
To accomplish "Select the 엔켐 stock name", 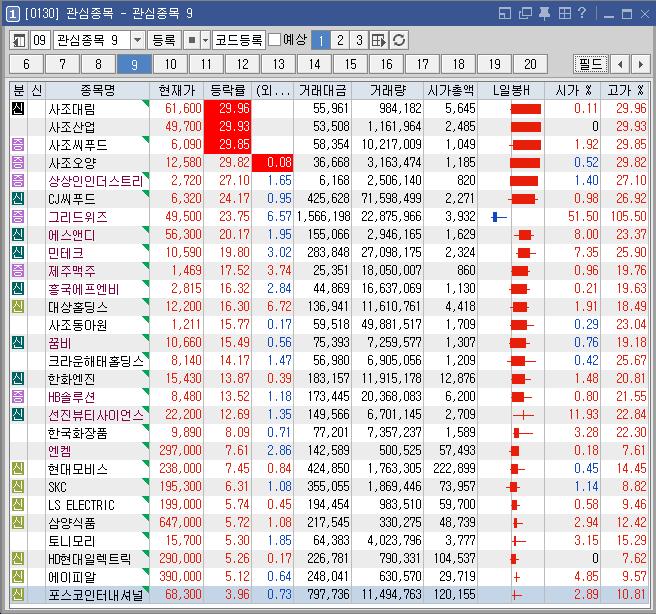I will point(59,450).
